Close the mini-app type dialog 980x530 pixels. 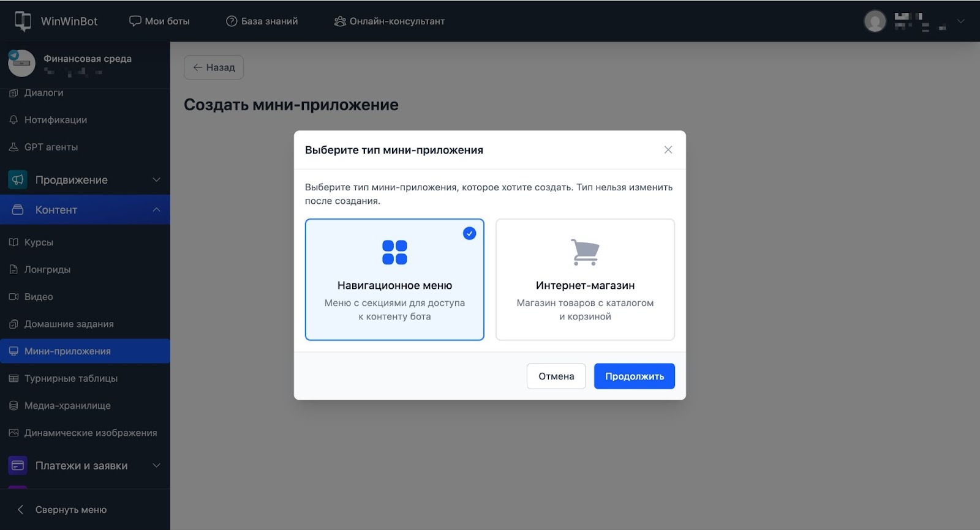pos(668,150)
